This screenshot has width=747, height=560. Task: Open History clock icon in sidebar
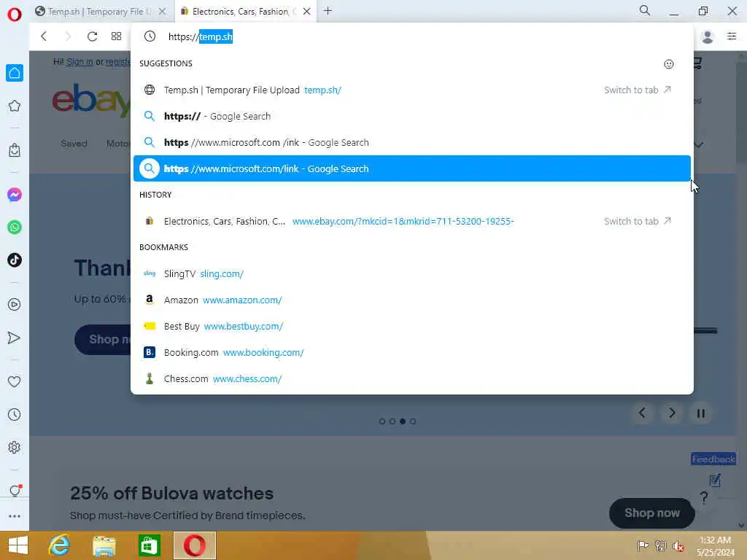pyautogui.click(x=15, y=414)
